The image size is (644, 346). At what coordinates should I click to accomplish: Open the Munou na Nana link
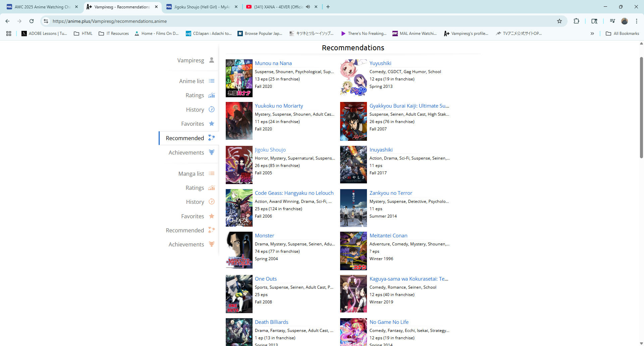coord(273,63)
